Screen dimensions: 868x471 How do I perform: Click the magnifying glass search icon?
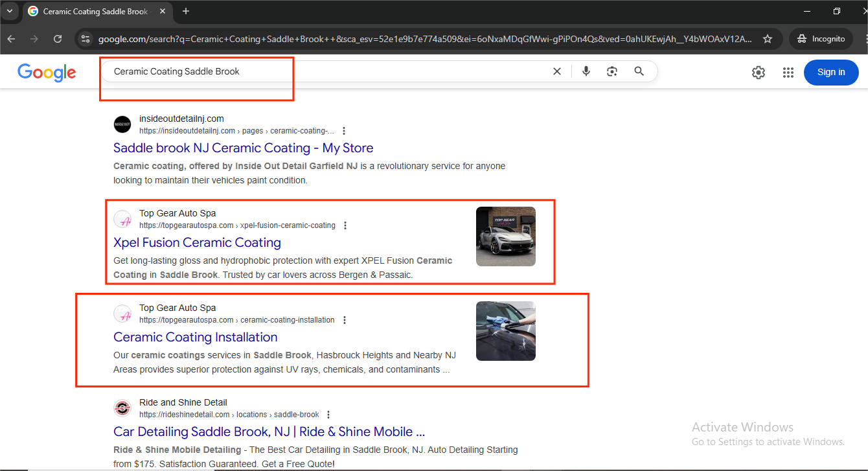[639, 71]
